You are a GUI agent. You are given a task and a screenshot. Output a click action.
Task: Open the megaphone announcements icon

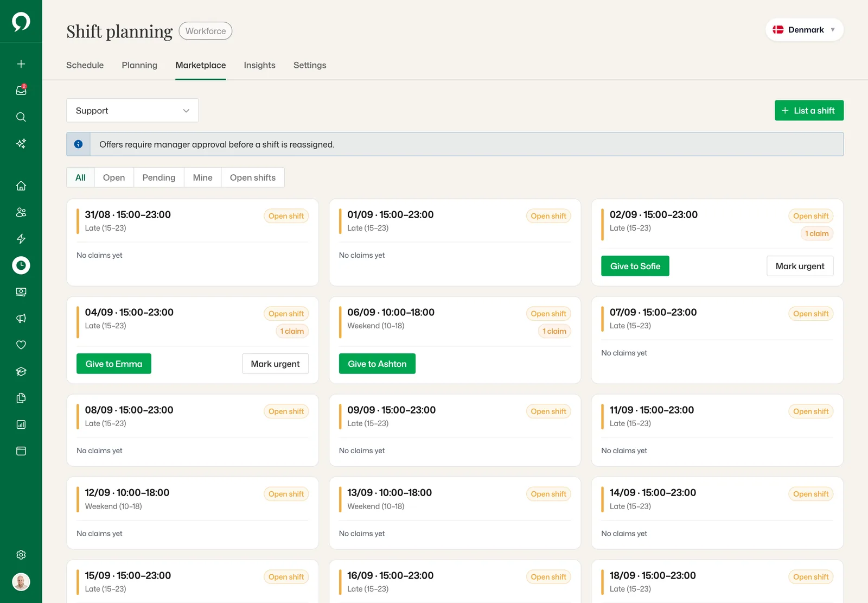[21, 319]
